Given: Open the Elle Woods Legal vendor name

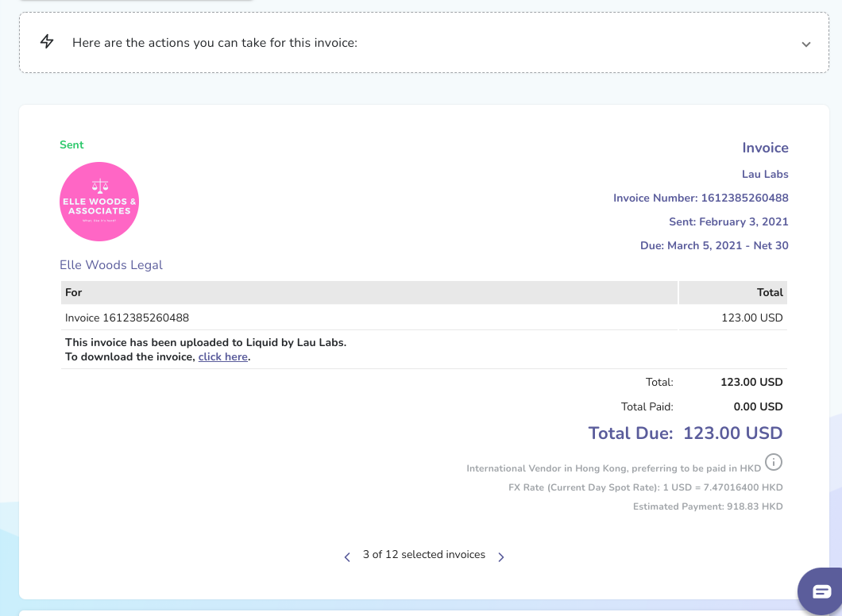Looking at the screenshot, I should click(111, 265).
